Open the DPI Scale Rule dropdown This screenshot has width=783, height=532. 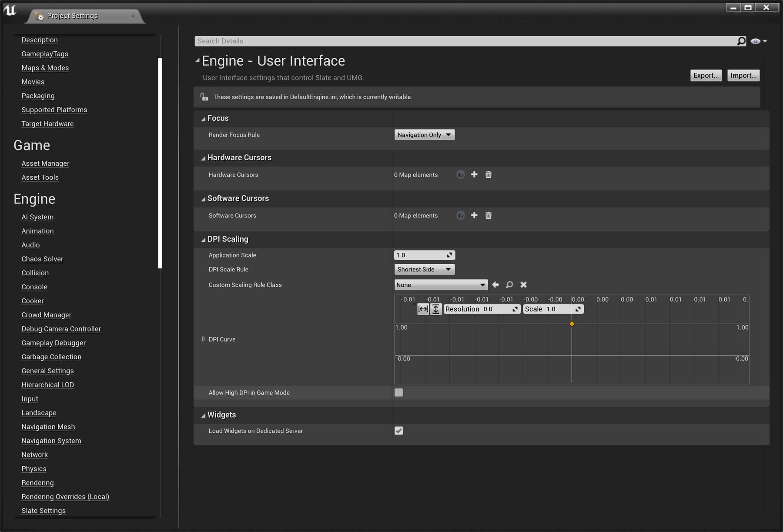(424, 269)
